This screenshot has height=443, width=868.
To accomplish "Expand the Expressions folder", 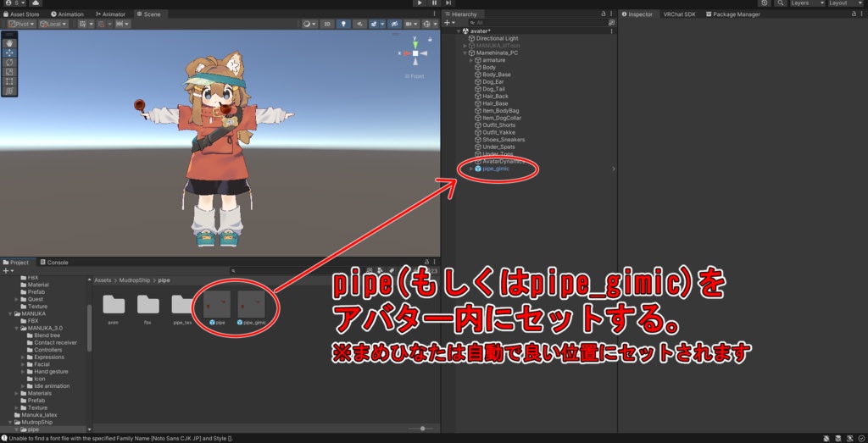I will coord(23,357).
